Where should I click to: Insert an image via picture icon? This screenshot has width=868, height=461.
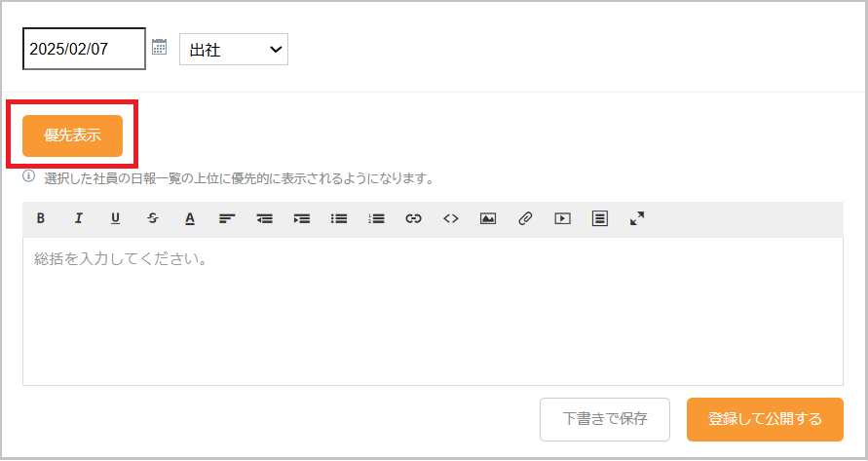tap(488, 218)
